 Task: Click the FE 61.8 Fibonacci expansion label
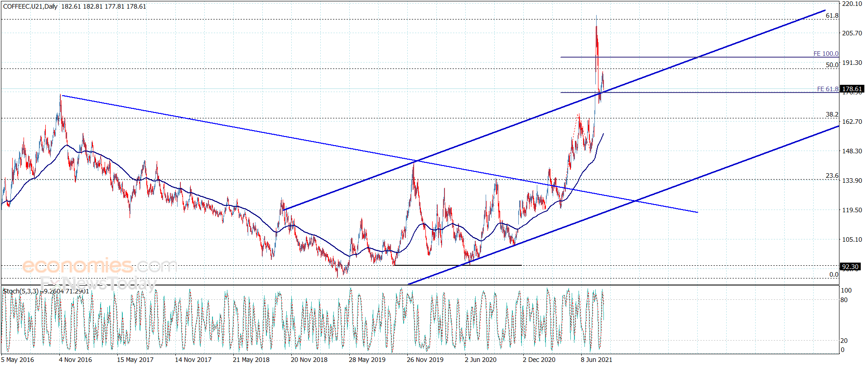[x=828, y=89]
